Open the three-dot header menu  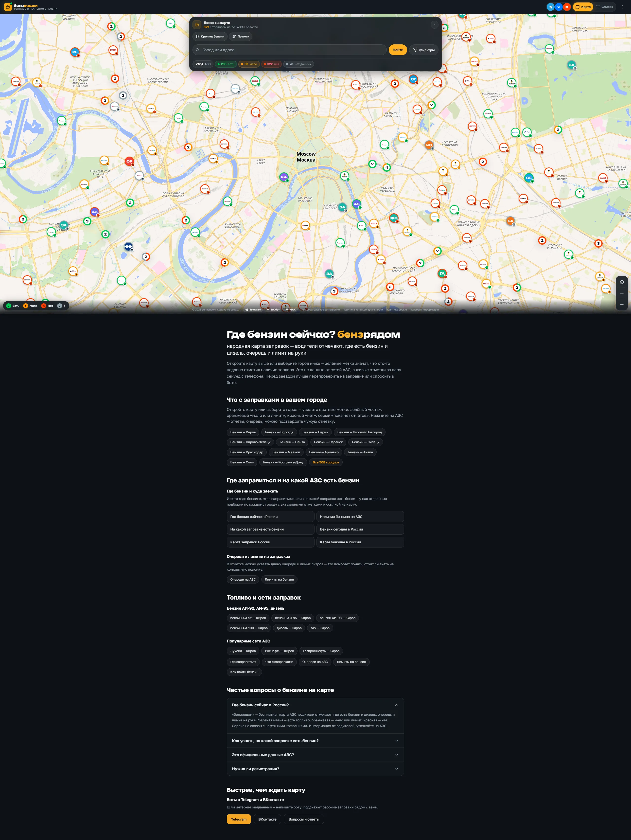coord(622,7)
